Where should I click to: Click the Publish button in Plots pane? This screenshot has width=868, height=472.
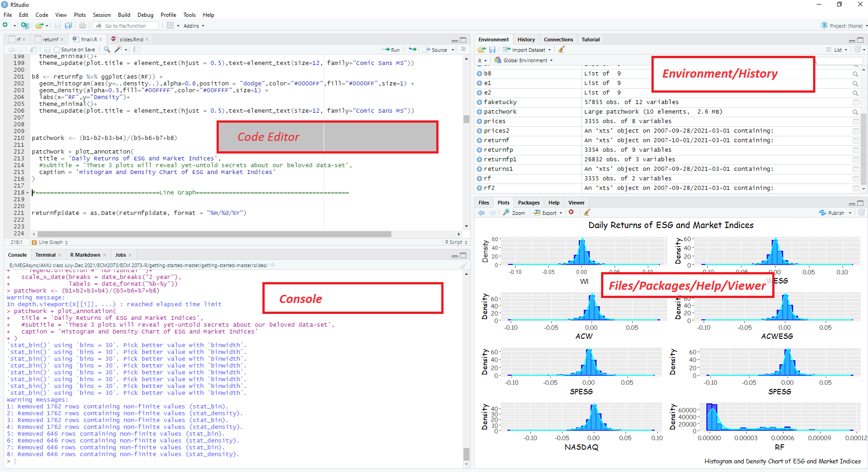pyautogui.click(x=835, y=213)
